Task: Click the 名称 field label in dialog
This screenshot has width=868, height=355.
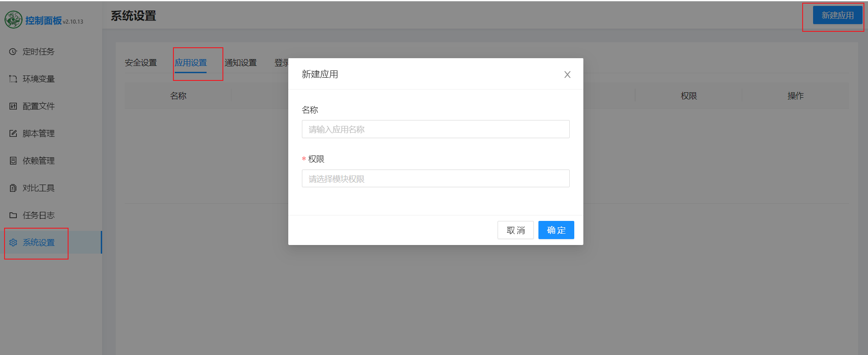Action: pyautogui.click(x=310, y=110)
